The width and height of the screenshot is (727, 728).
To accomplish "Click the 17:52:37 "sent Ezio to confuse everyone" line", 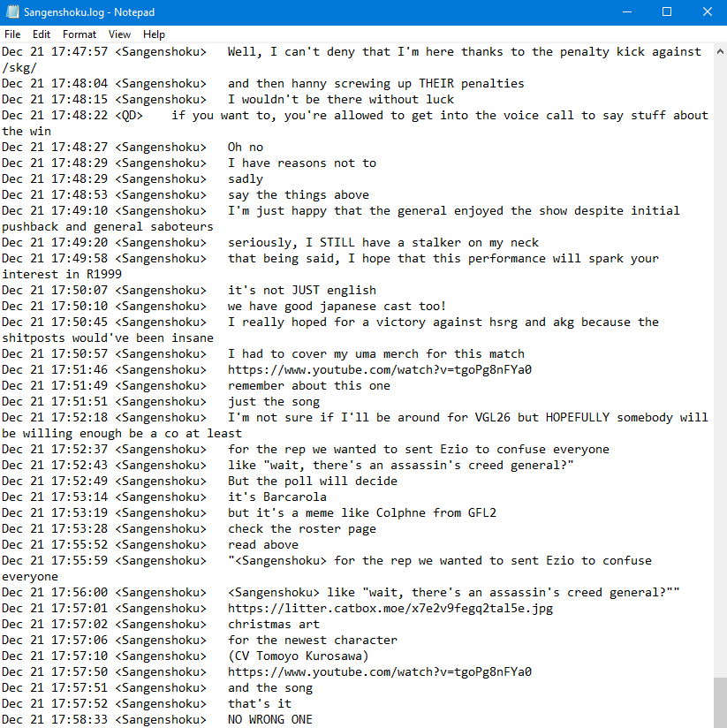I will [x=419, y=450].
